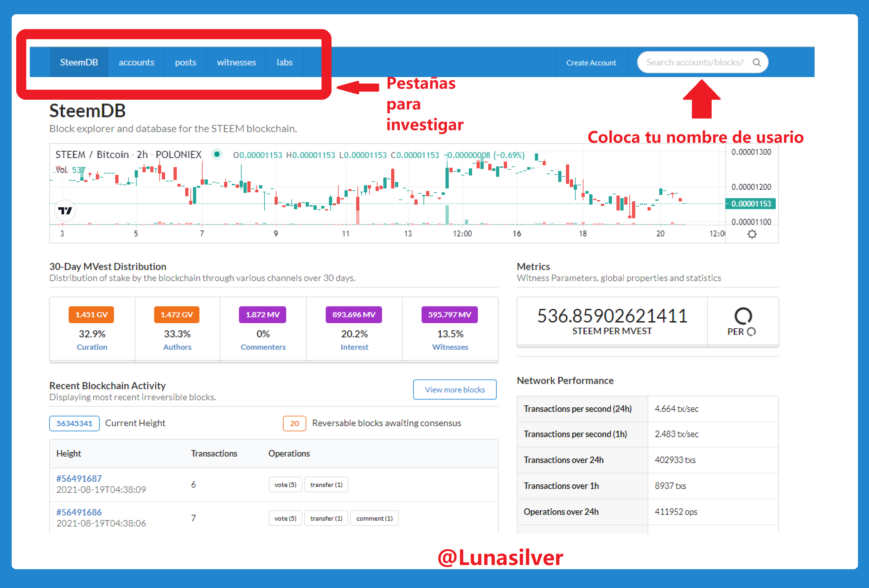
Task: Select the 8937 txs value
Action: tap(670, 485)
